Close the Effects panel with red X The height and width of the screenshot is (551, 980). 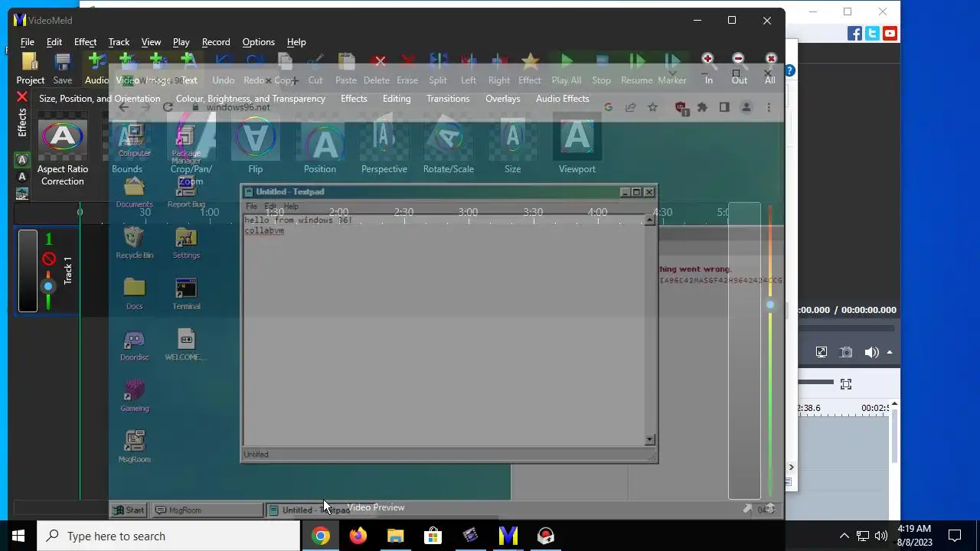21,97
